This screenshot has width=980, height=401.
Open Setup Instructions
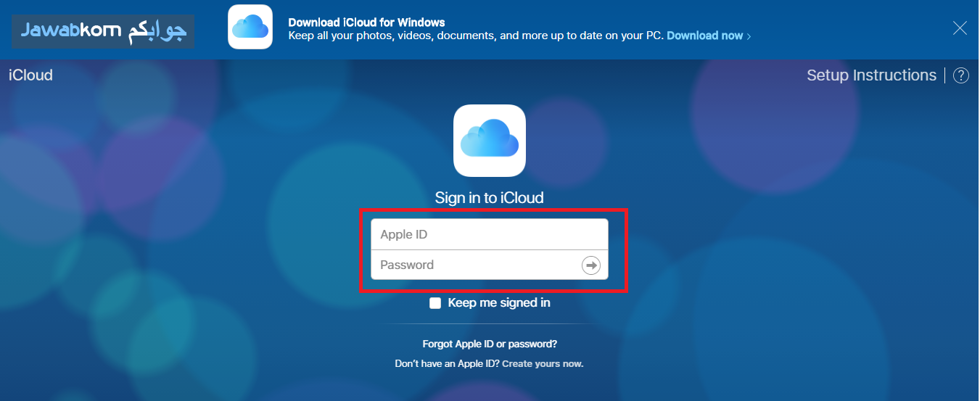(871, 75)
